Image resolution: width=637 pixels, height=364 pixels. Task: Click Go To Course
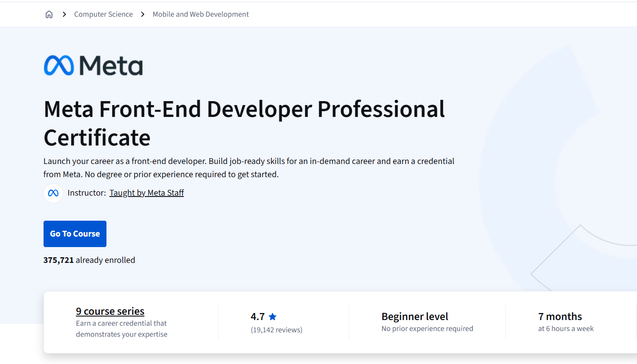75,233
